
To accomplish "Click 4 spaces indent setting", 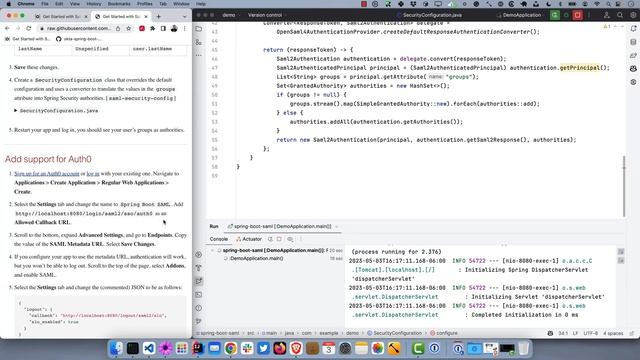I will point(613,333).
